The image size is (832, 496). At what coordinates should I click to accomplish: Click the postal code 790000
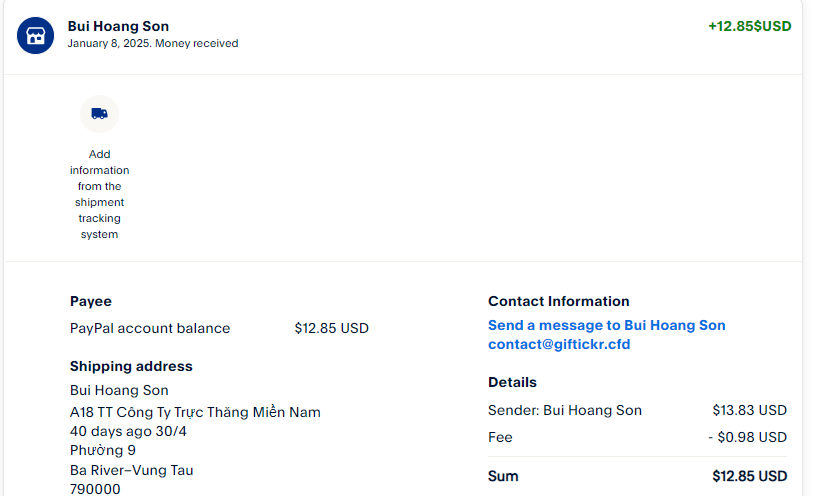click(x=95, y=489)
